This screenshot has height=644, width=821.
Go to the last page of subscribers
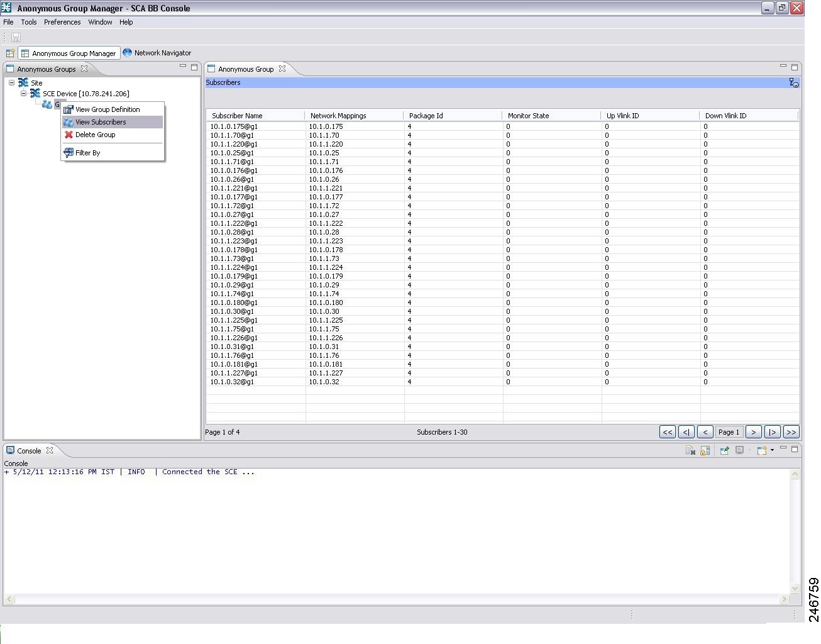(791, 432)
